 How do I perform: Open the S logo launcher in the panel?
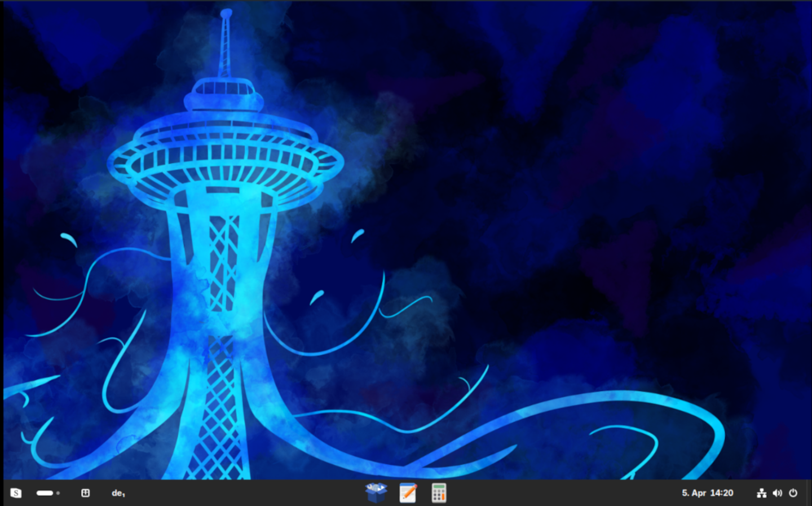tap(16, 493)
